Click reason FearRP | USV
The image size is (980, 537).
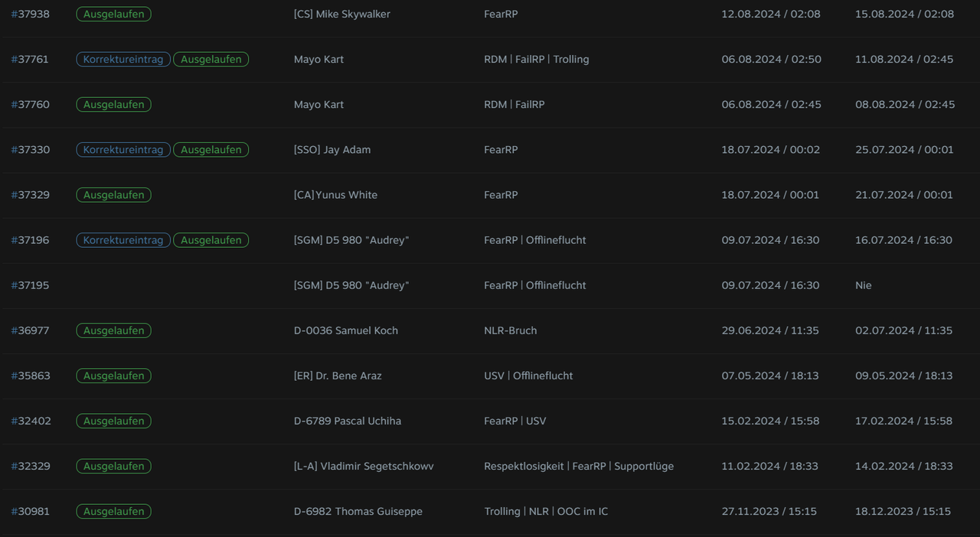click(515, 420)
